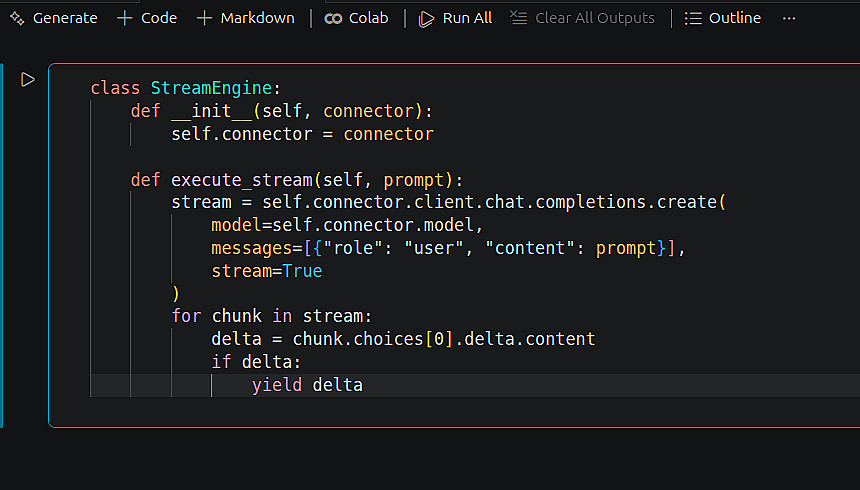Show the notebook Outline

click(x=723, y=18)
